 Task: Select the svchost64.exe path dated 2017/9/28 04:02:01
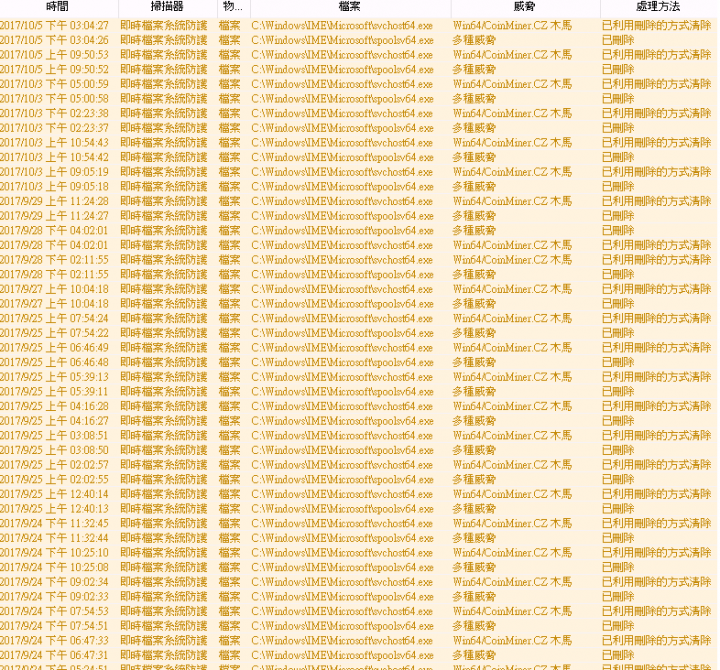pos(343,245)
